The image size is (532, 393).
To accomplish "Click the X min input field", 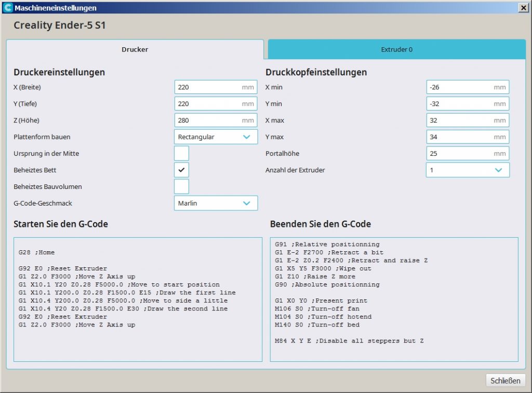I will coord(468,87).
